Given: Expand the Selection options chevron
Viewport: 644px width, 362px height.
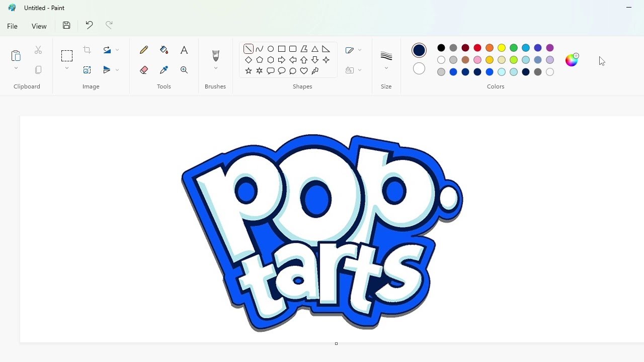Looking at the screenshot, I should 67,68.
